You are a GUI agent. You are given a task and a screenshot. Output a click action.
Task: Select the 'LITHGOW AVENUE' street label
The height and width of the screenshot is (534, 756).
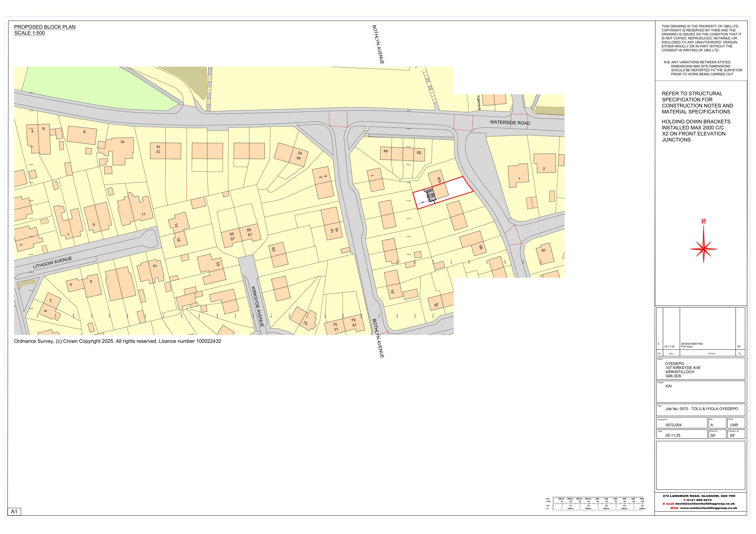pos(52,262)
